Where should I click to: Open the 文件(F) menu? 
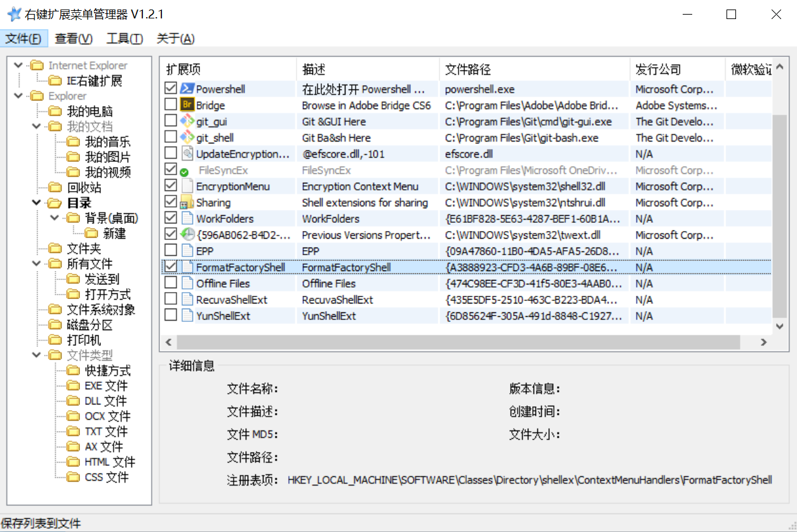pos(23,39)
